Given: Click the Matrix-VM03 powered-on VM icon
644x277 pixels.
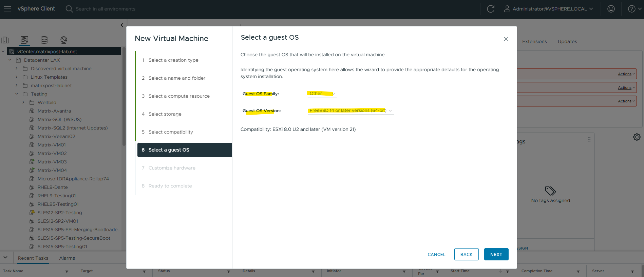Looking at the screenshot, I should click(x=32, y=162).
